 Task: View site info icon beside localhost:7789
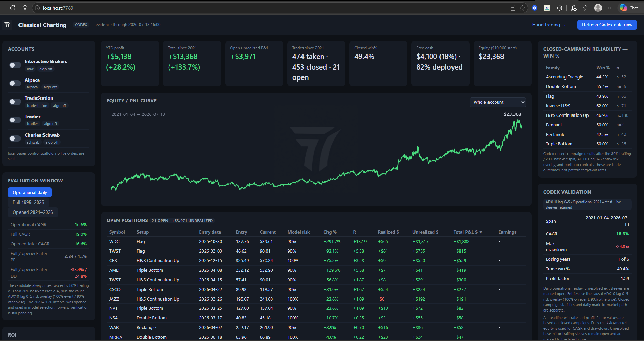[x=37, y=8]
